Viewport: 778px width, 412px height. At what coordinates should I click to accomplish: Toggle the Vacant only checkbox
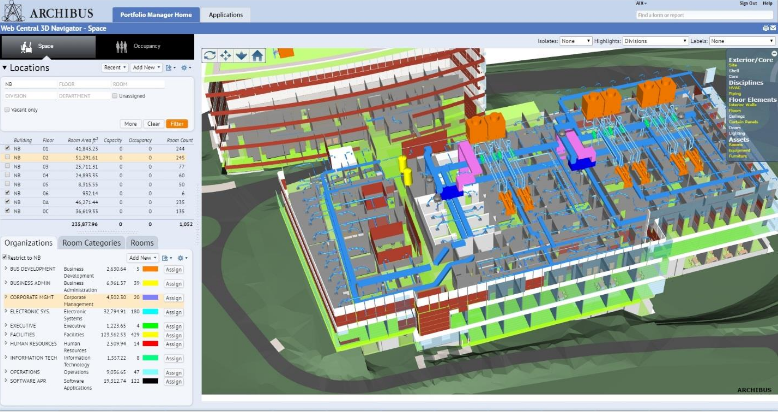[x=6, y=109]
